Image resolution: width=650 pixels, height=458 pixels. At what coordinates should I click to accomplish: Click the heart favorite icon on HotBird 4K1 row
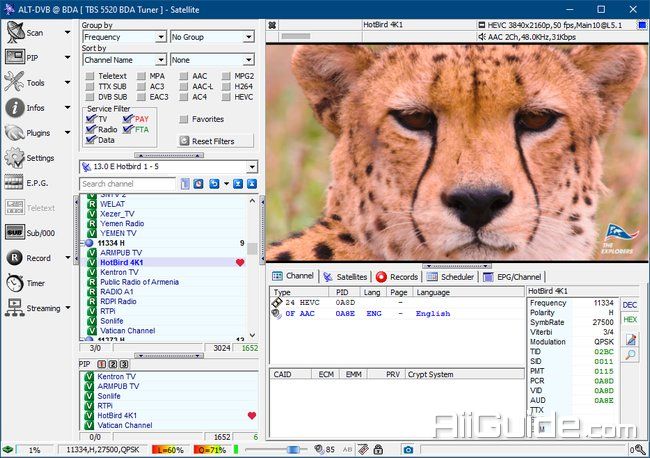pos(240,262)
